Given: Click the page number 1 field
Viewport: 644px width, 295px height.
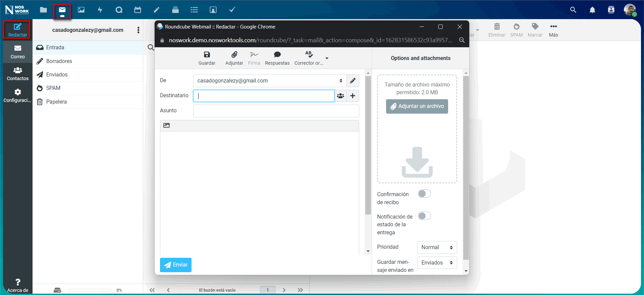Looking at the screenshot, I should [x=268, y=290].
